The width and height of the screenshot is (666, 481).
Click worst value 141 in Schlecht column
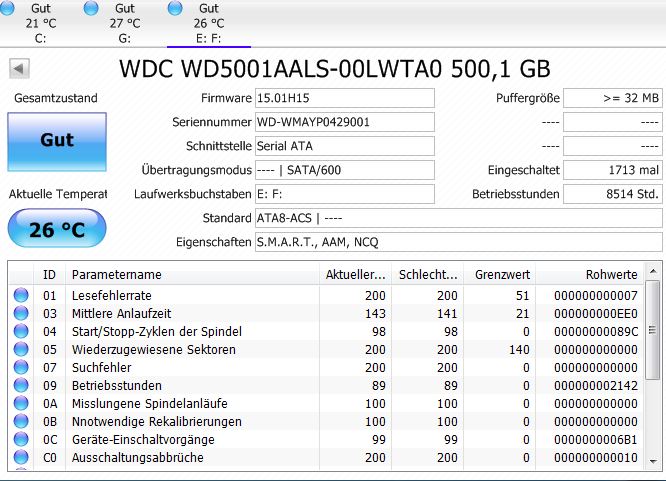[x=447, y=314]
